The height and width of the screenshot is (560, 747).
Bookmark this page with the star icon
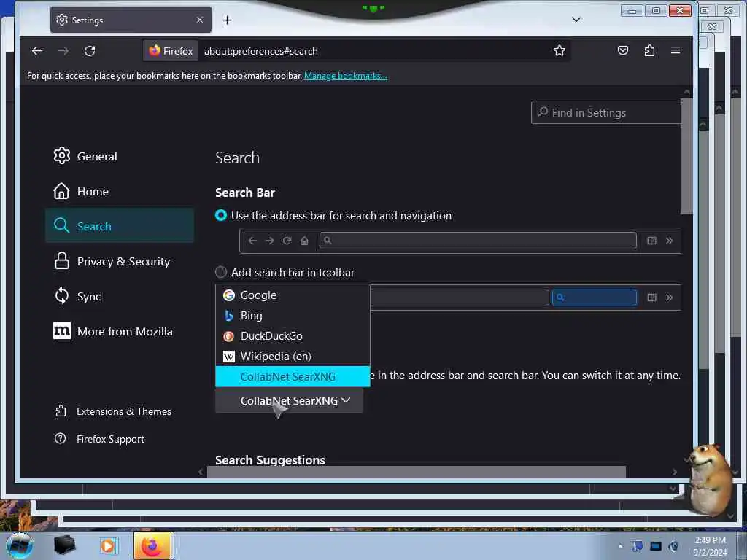pos(560,50)
